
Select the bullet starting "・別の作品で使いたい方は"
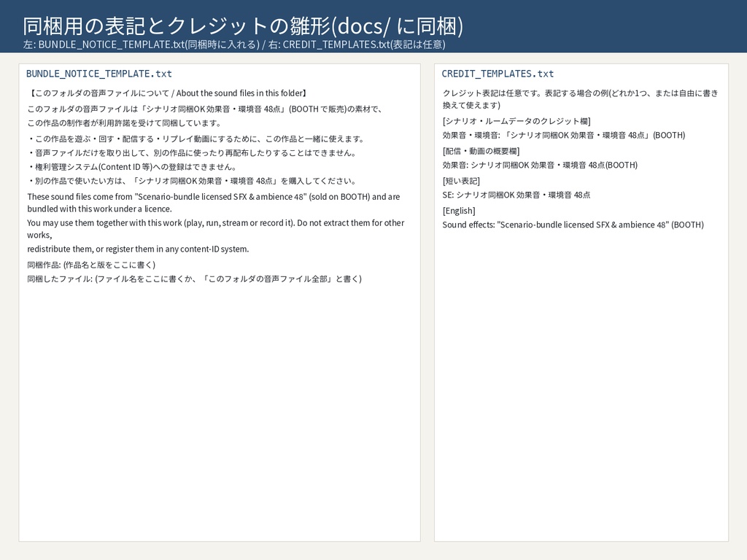(193, 181)
